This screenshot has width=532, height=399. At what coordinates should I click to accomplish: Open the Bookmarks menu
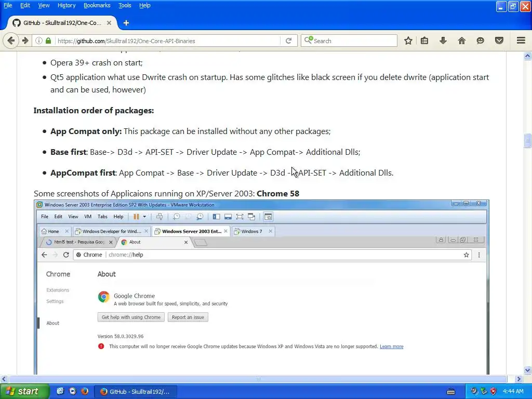[x=97, y=5]
